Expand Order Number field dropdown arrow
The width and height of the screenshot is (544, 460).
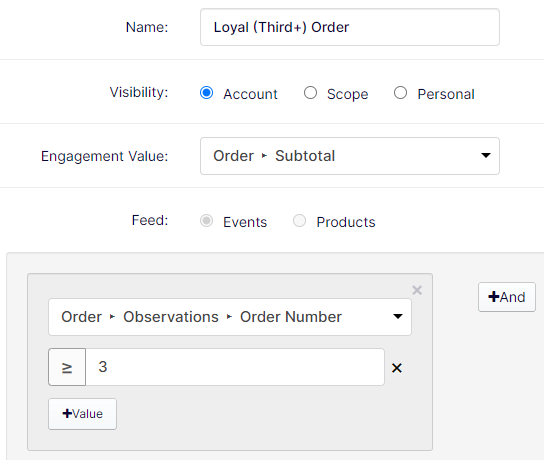398,316
